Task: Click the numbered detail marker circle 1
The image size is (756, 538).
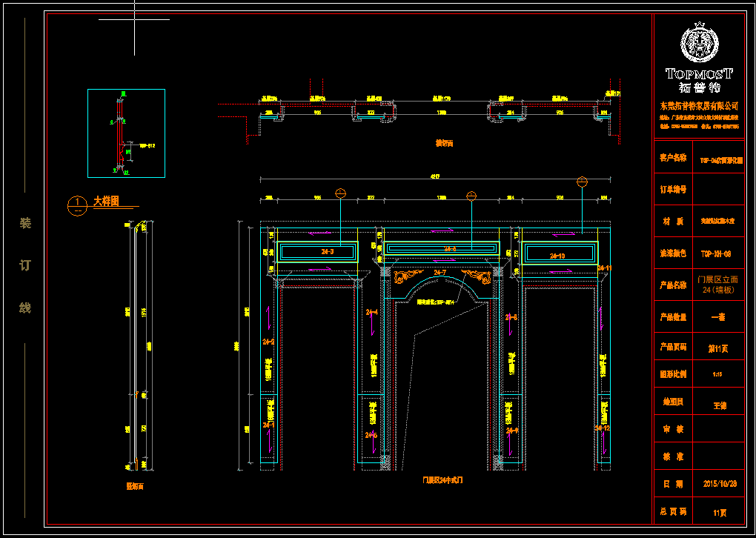Action: (76, 205)
